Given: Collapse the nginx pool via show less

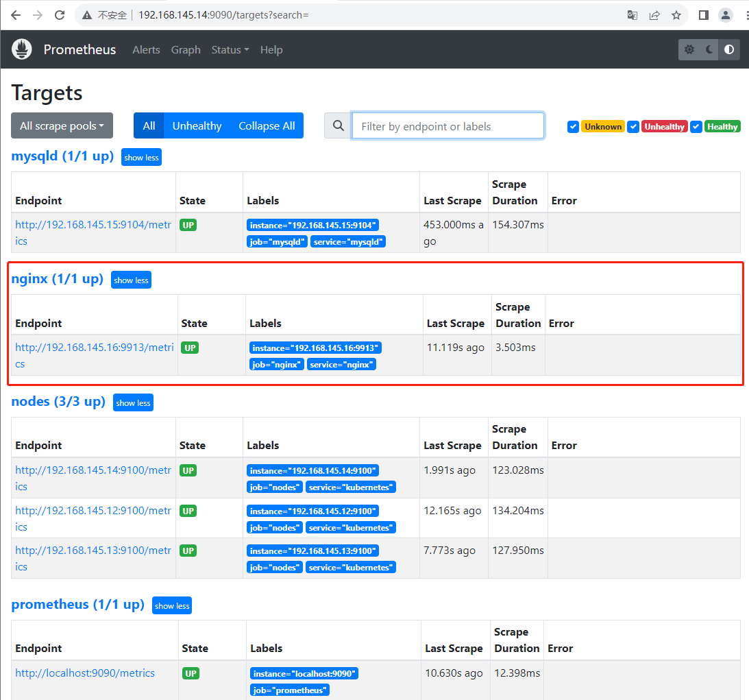Looking at the screenshot, I should [x=131, y=280].
